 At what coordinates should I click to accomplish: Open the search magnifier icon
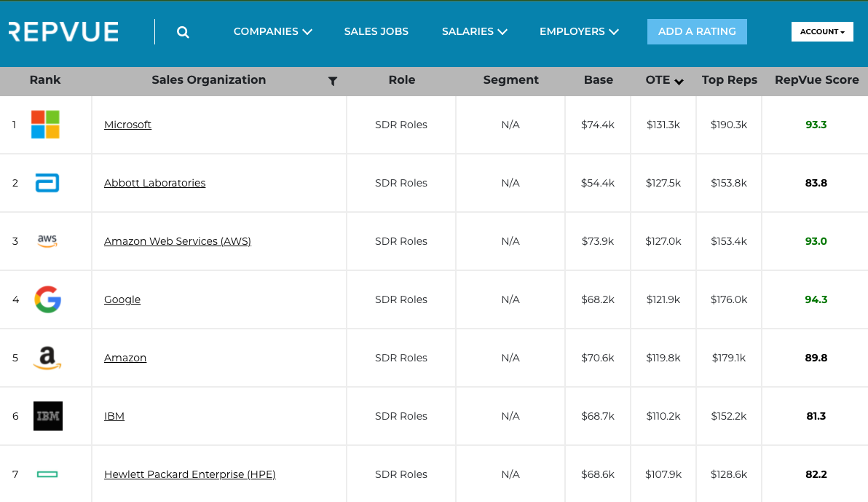[x=183, y=32]
